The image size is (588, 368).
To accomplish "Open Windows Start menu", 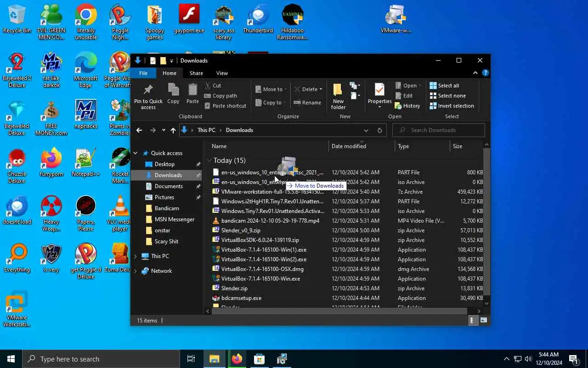I will (11, 359).
